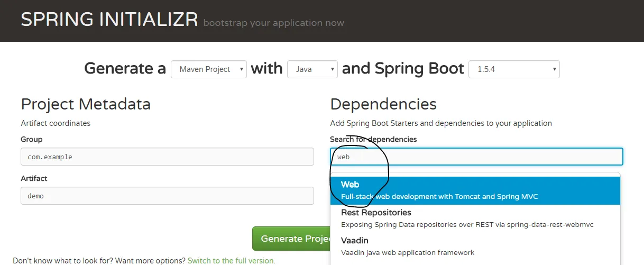
Task: Open the Maven Project type dropdown
Action: (209, 69)
